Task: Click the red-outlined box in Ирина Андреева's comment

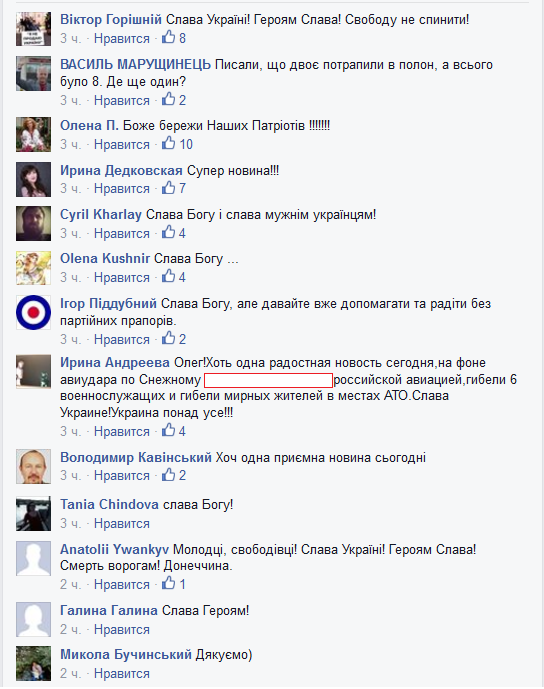Action: 268,380
